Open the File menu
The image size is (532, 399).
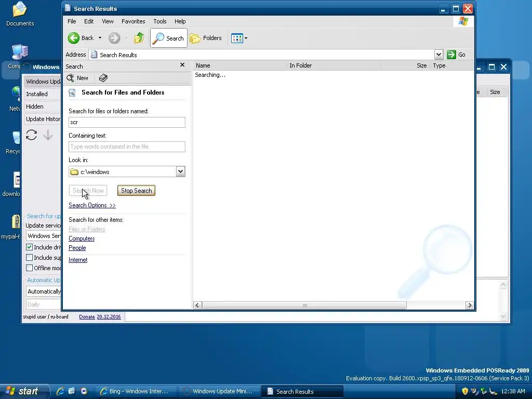[x=72, y=21]
